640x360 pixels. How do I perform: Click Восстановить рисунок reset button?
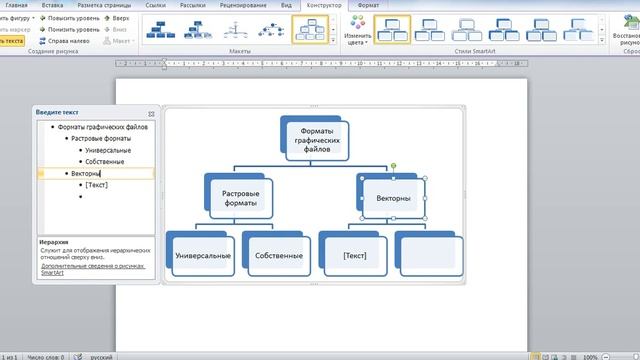627,30
